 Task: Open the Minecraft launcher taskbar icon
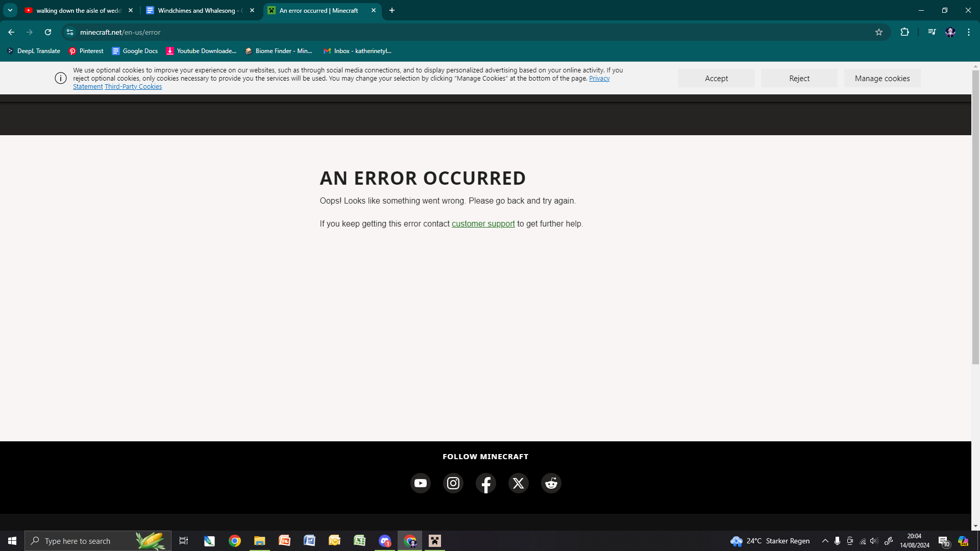[435, 541]
